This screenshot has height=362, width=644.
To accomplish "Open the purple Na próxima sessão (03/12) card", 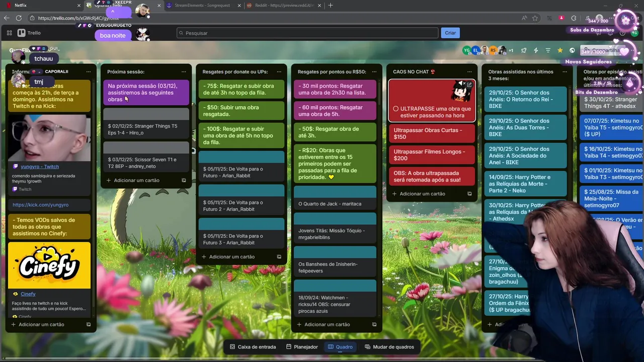I will point(146,93).
